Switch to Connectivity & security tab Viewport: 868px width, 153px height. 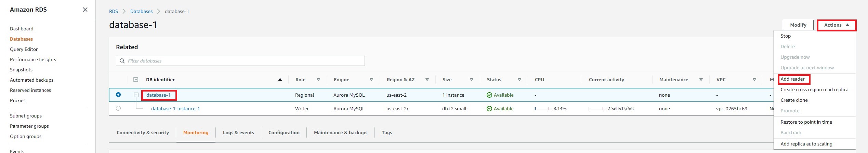(143, 133)
